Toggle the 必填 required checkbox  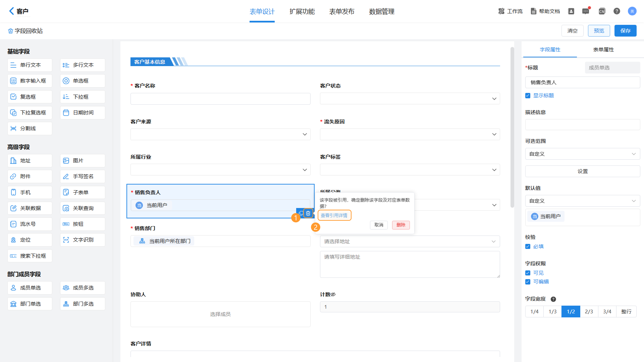[528, 246]
